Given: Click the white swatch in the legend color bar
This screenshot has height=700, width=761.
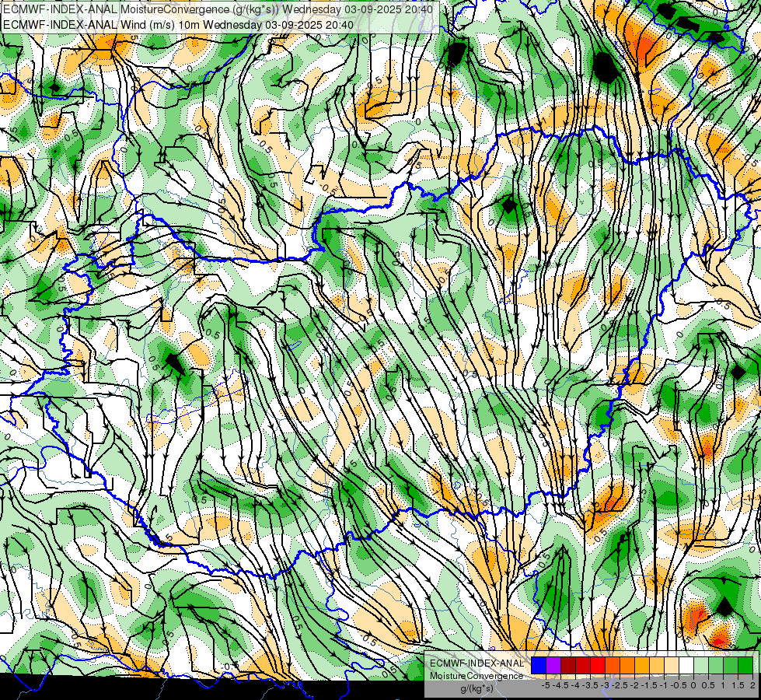Looking at the screenshot, I should click(686, 666).
